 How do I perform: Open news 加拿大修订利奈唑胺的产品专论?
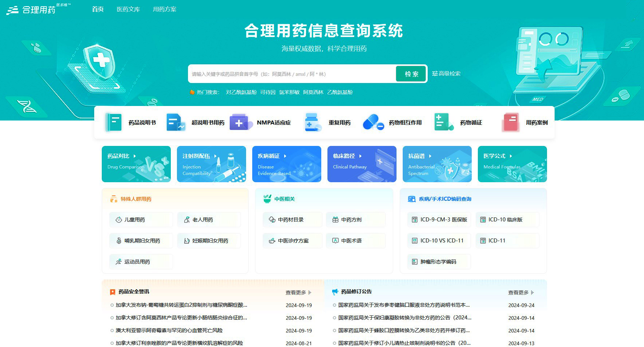click(179, 343)
